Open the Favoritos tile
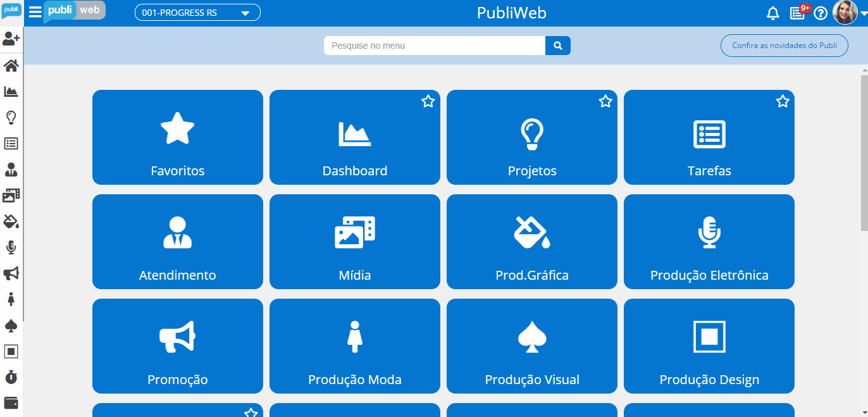Image resolution: width=868 pixels, height=417 pixels. tap(178, 137)
